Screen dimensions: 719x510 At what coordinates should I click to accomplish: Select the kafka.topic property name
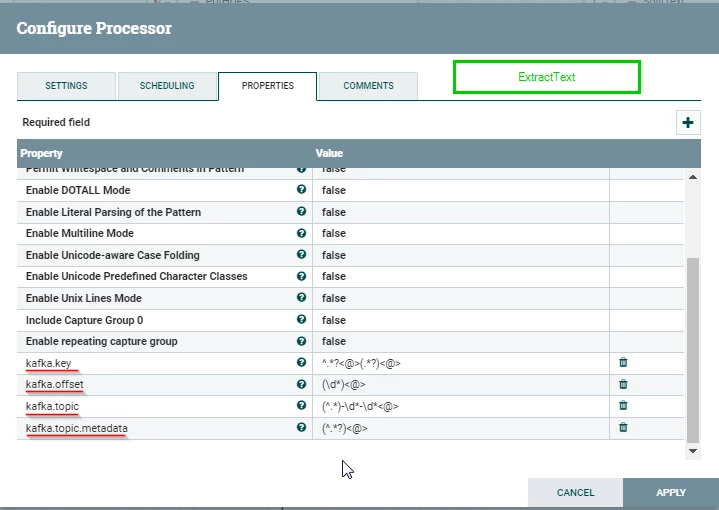click(52, 406)
